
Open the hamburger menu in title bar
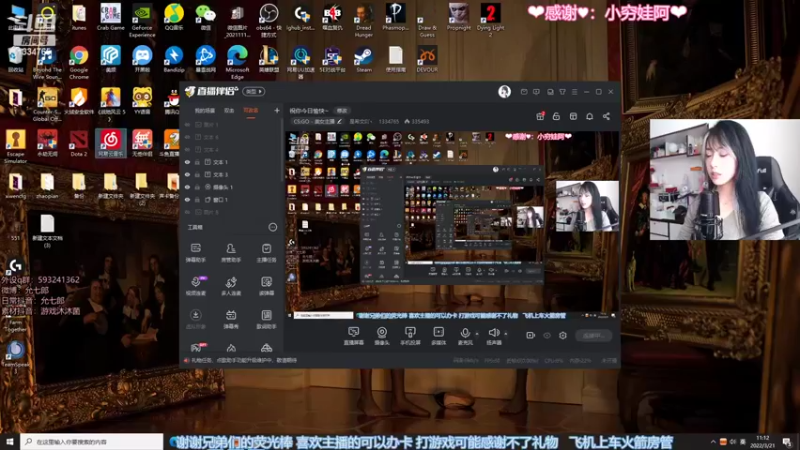coord(574,92)
